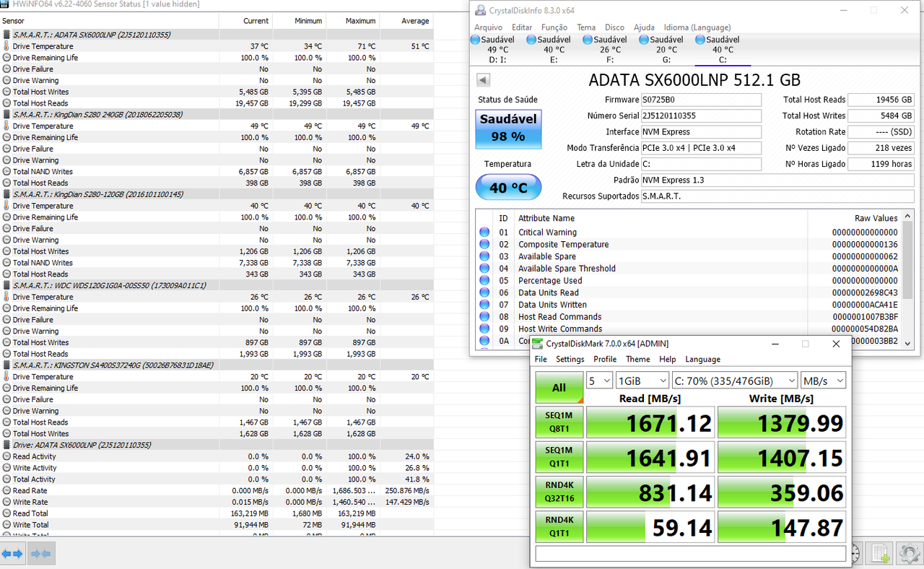Click the All benchmark button
This screenshot has height=569, width=924.
tap(559, 388)
